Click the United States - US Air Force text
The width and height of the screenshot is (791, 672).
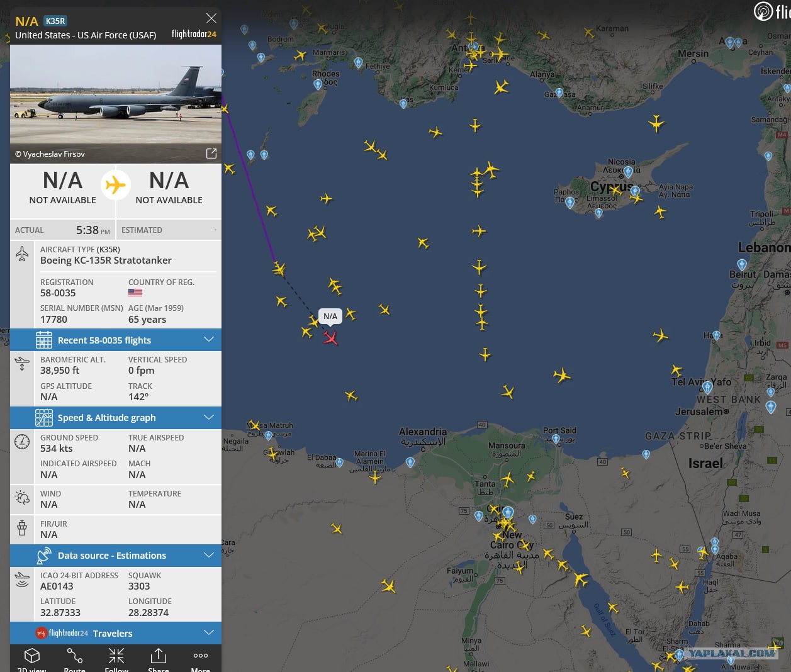(86, 35)
